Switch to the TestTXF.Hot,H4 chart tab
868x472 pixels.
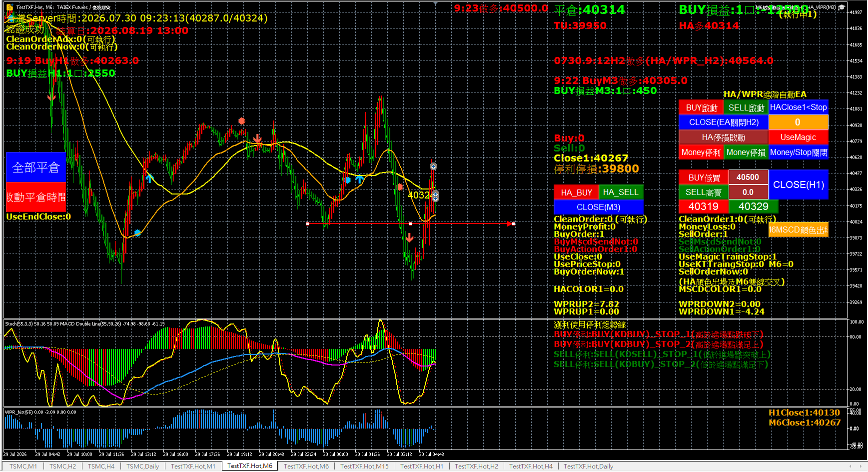click(x=531, y=466)
